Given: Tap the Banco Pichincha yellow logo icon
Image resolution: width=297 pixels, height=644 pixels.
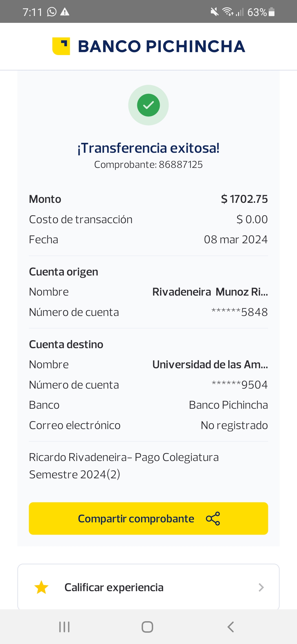Looking at the screenshot, I should pos(61,46).
